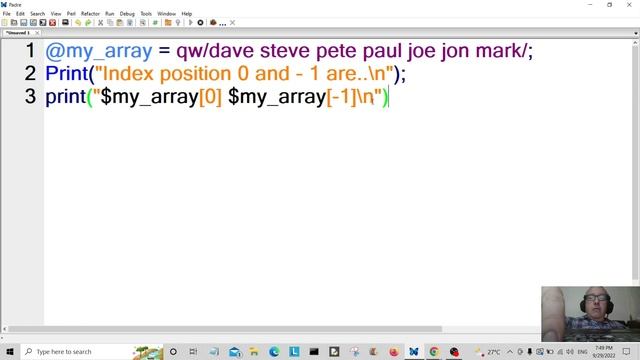The height and width of the screenshot is (360, 640).
Task: Click the Save file floppy icon
Action: pyautogui.click(x=24, y=23)
